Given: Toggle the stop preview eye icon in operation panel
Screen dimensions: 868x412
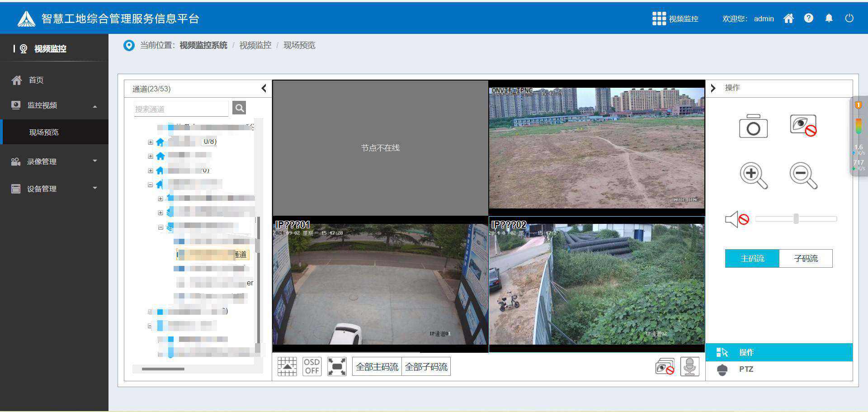Looking at the screenshot, I should click(803, 126).
